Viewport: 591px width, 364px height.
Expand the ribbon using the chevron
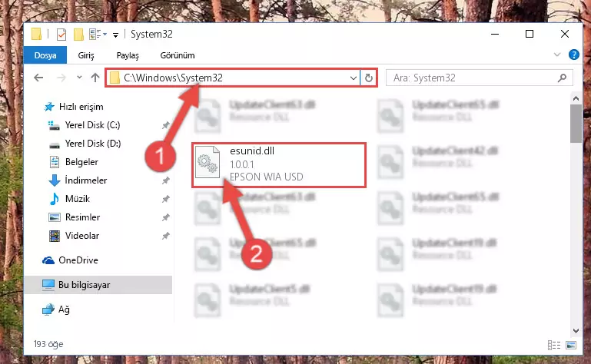pyautogui.click(x=557, y=55)
